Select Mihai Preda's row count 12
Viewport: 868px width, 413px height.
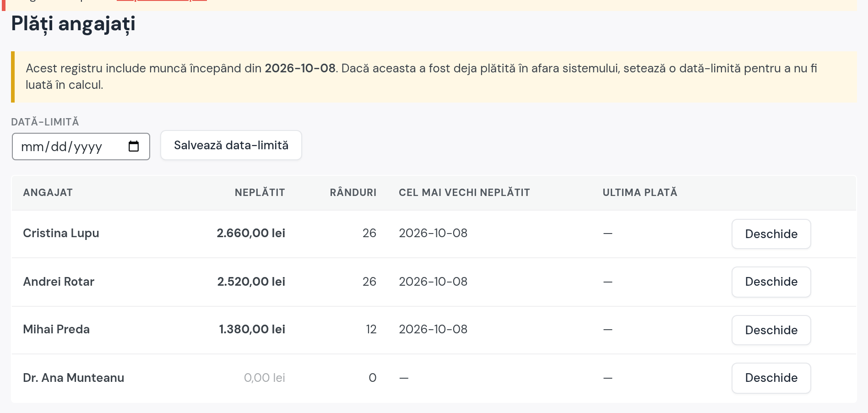[x=371, y=329]
